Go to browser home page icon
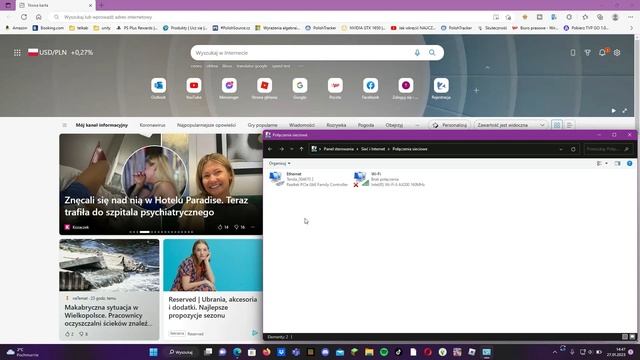This screenshot has height=360, width=640. pos(39,17)
